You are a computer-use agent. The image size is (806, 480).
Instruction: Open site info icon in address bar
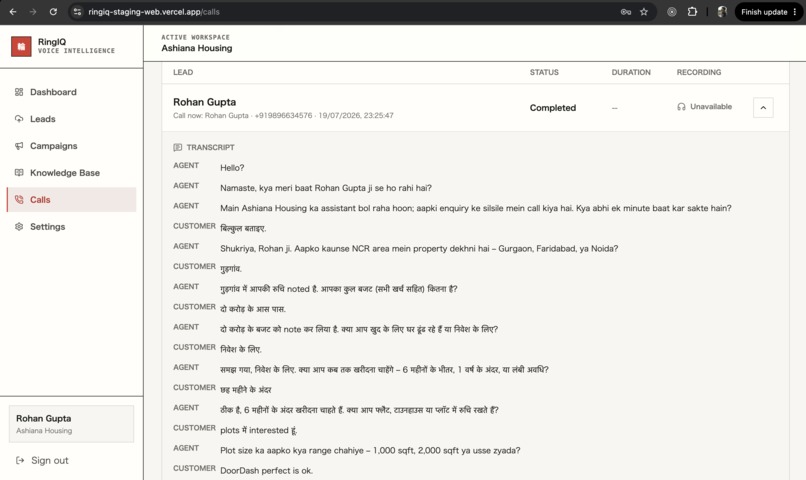(78, 12)
